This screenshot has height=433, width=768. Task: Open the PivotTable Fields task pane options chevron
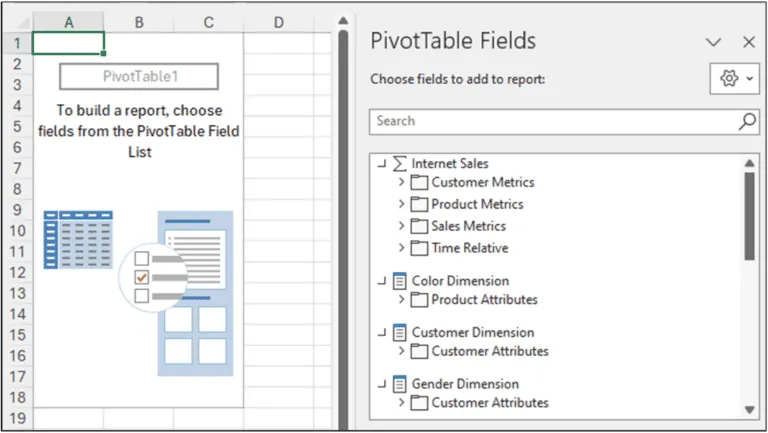tap(713, 42)
